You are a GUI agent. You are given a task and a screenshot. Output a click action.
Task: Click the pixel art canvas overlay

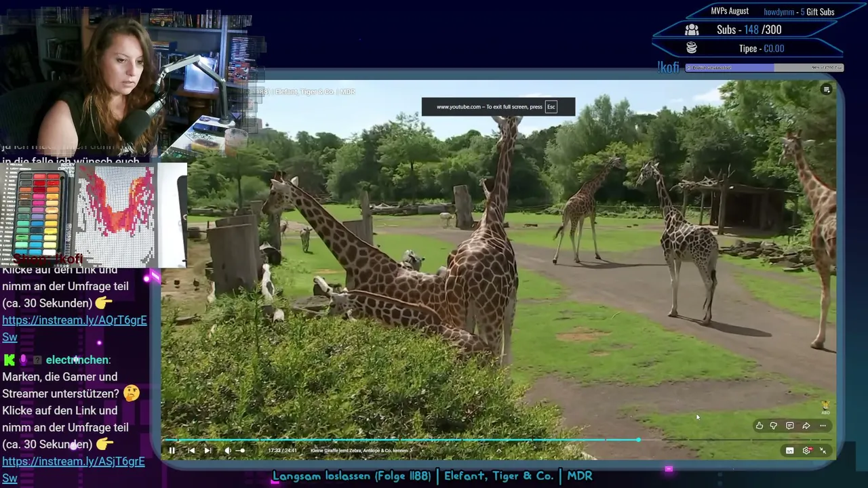tap(115, 216)
